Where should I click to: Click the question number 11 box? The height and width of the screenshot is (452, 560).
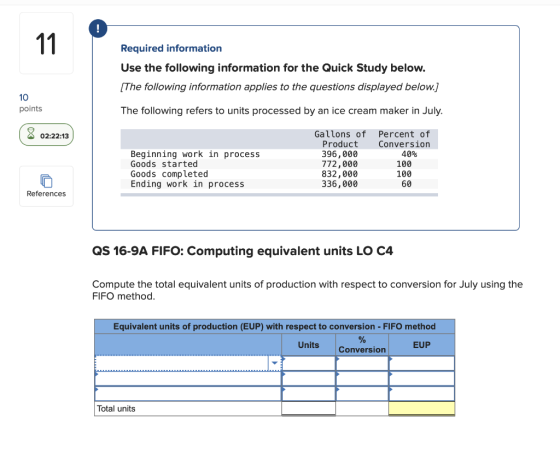[46, 43]
